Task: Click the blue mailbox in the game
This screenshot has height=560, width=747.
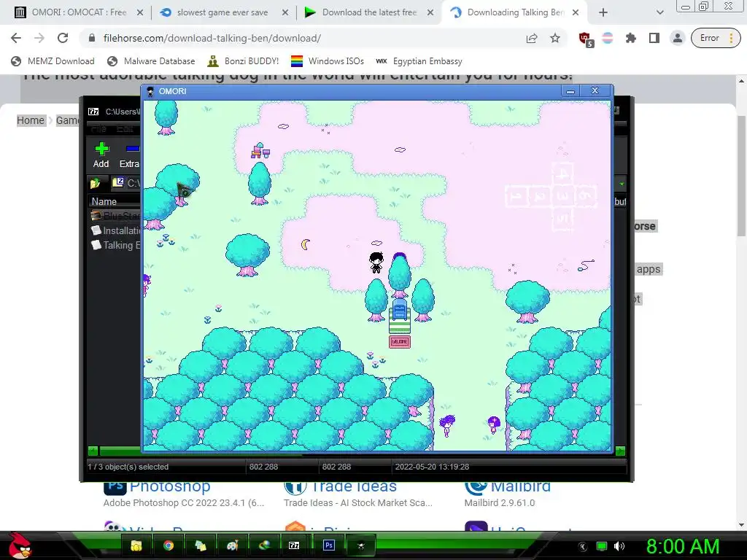Action: [400, 309]
